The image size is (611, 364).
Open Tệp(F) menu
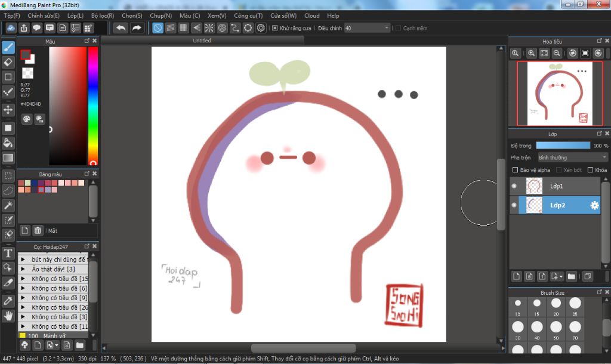pos(12,16)
